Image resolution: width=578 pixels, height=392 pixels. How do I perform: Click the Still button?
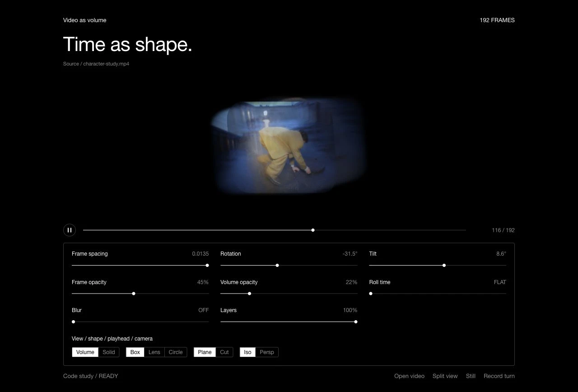[x=471, y=376]
